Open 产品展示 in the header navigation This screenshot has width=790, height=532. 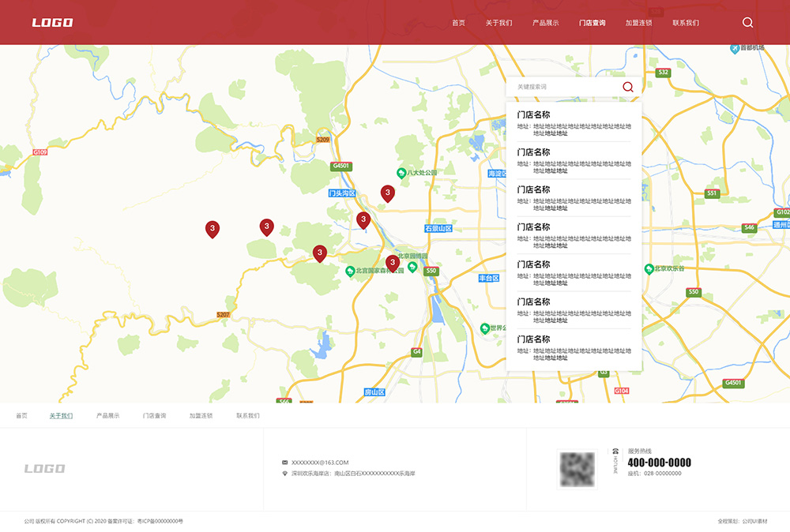[x=546, y=23]
